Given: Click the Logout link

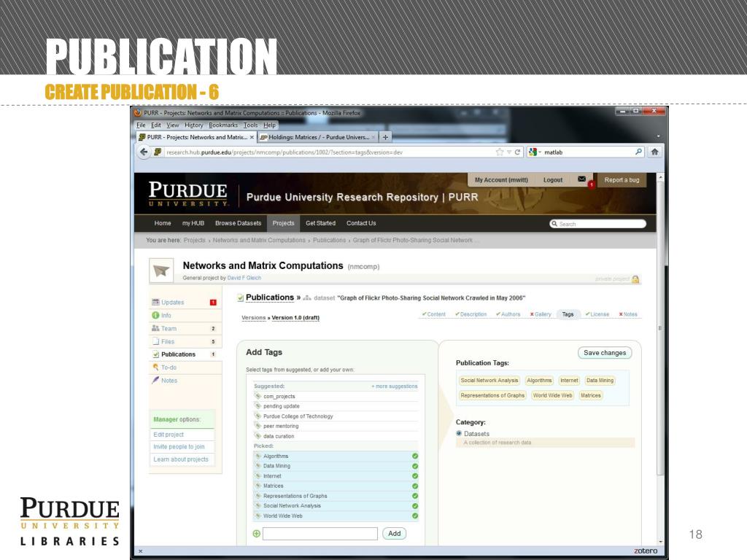Looking at the screenshot, I should point(553,180).
